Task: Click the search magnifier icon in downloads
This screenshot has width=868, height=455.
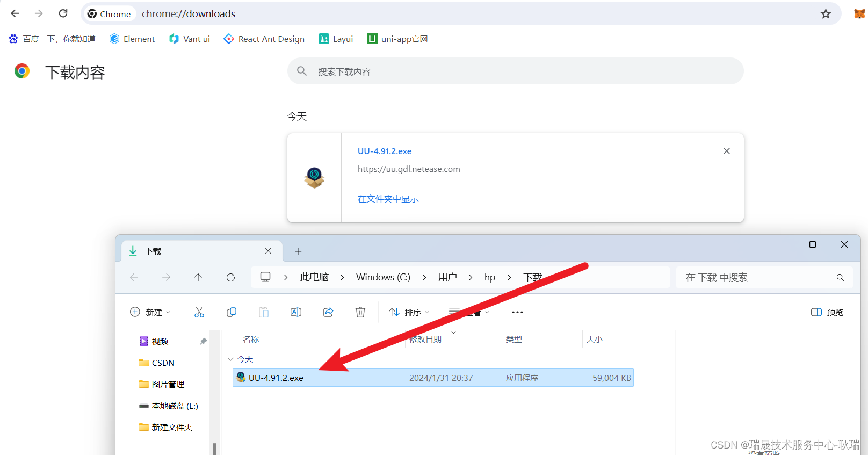Action: [x=302, y=71]
